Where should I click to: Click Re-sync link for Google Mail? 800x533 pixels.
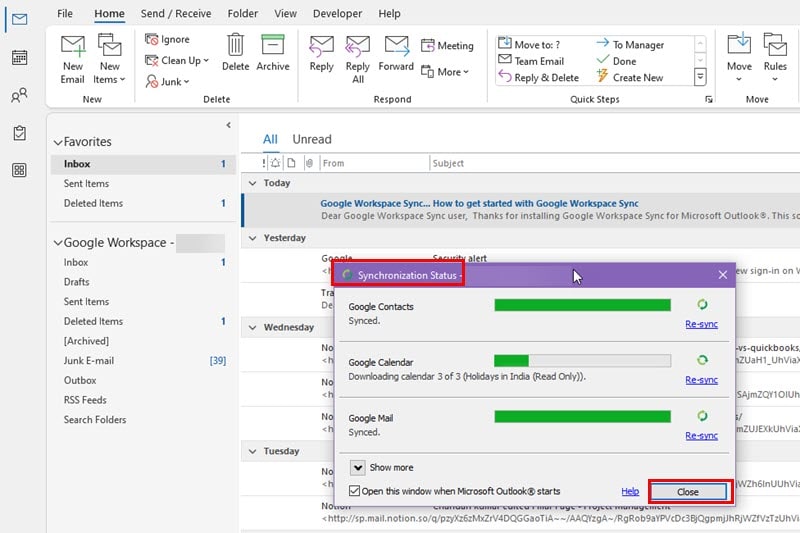pos(702,436)
